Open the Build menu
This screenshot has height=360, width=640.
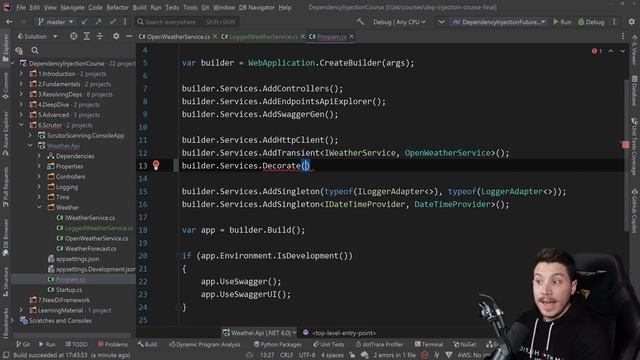(140, 7)
